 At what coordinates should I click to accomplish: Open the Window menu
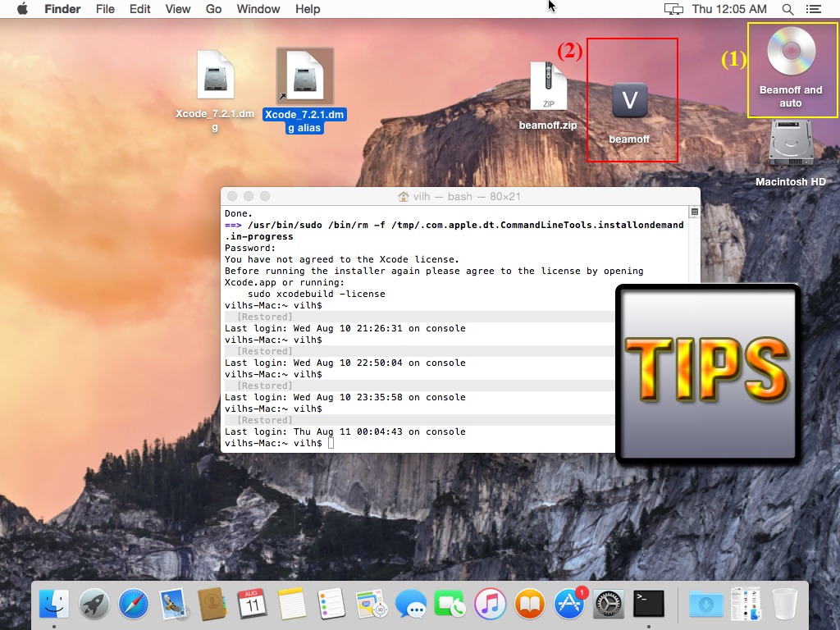(258, 9)
